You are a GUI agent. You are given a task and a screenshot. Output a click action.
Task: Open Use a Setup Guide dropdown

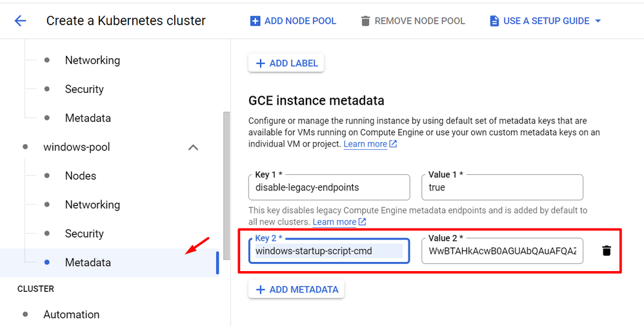click(545, 21)
